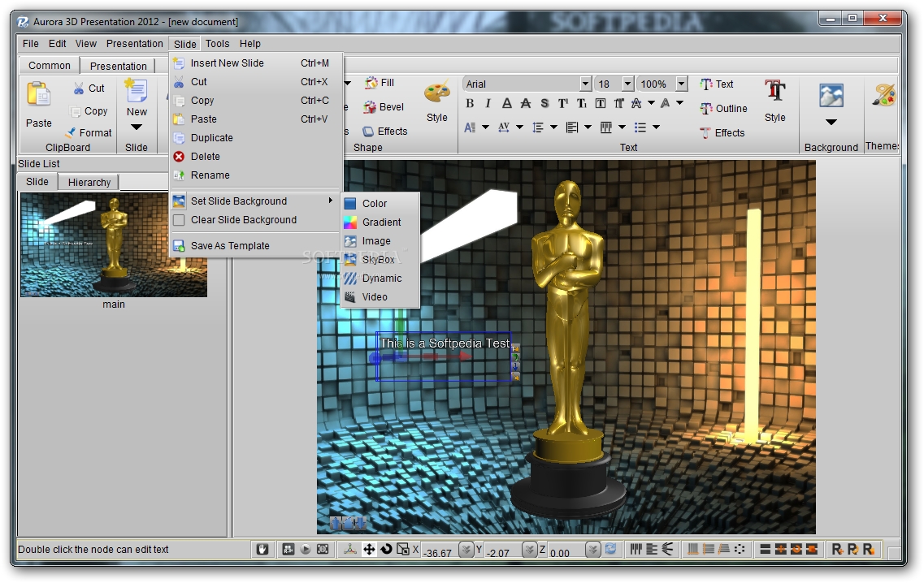Expand the Background dropdown arrow

[x=831, y=123]
